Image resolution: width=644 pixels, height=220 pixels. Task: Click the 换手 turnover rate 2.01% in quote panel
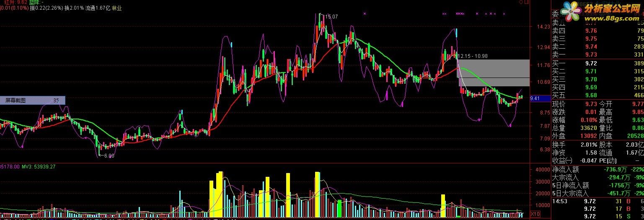point(589,145)
